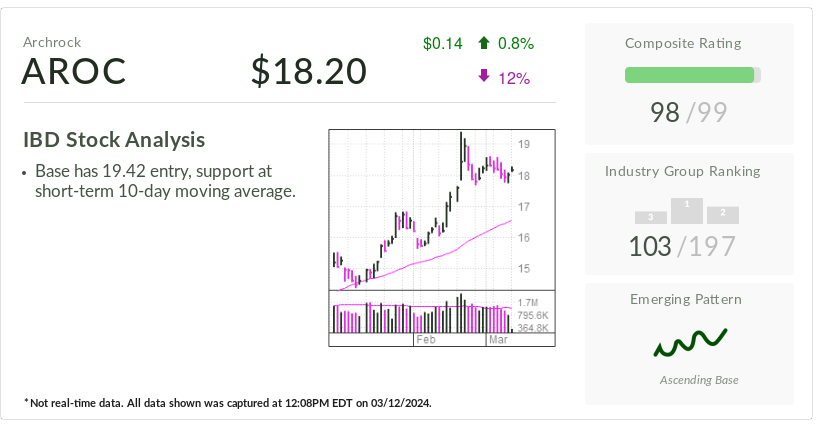The height and width of the screenshot is (430, 816).
Task: Click the green up arrow icon
Action: click(484, 43)
